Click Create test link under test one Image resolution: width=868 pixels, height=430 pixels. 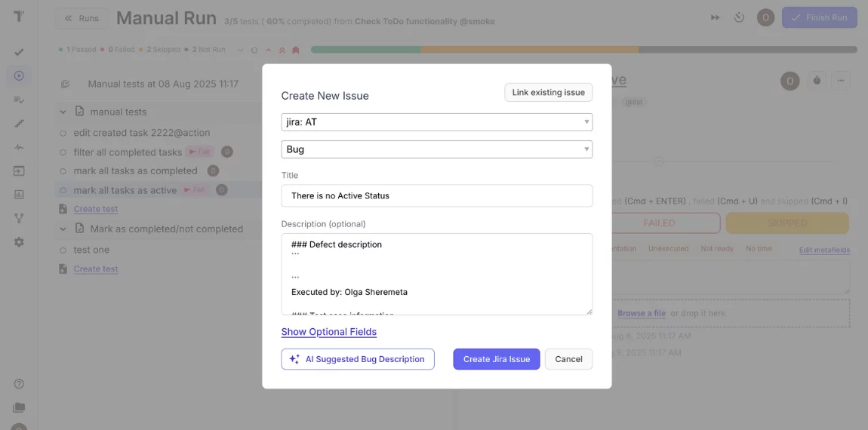(96, 269)
